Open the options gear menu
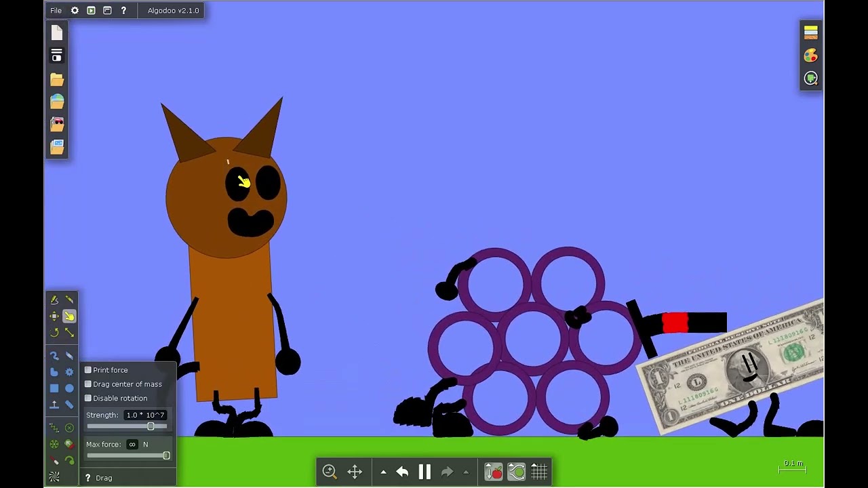Viewport: 868px width, 488px height. pyautogui.click(x=75, y=11)
